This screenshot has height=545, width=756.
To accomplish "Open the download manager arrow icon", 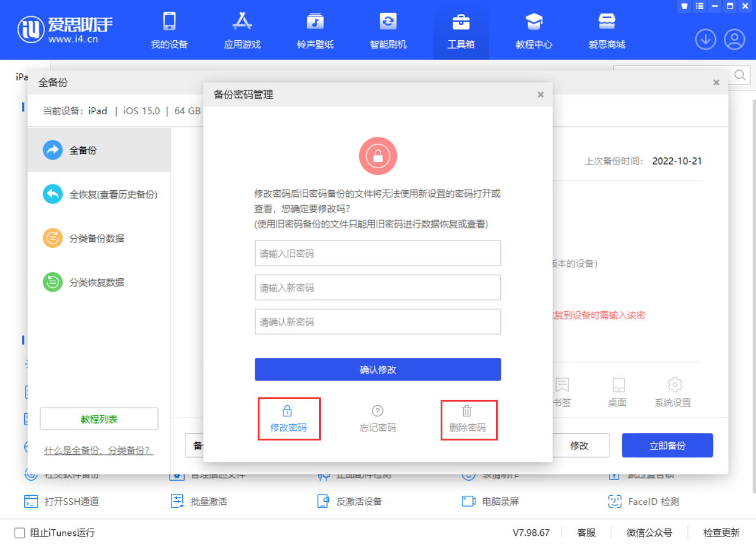I will pyautogui.click(x=705, y=40).
